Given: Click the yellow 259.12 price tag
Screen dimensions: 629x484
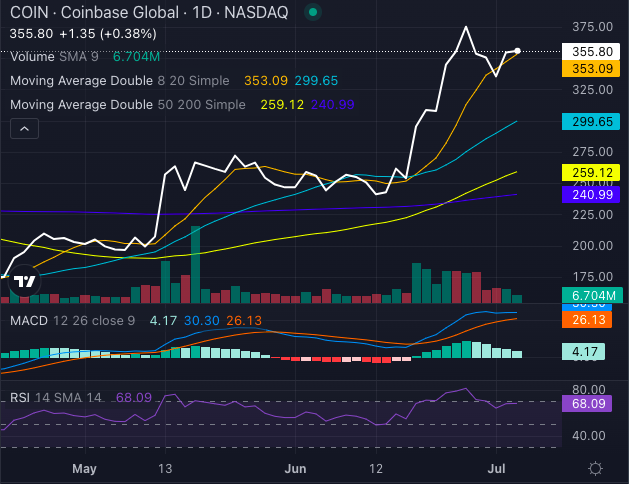Looking at the screenshot, I should coord(591,173).
